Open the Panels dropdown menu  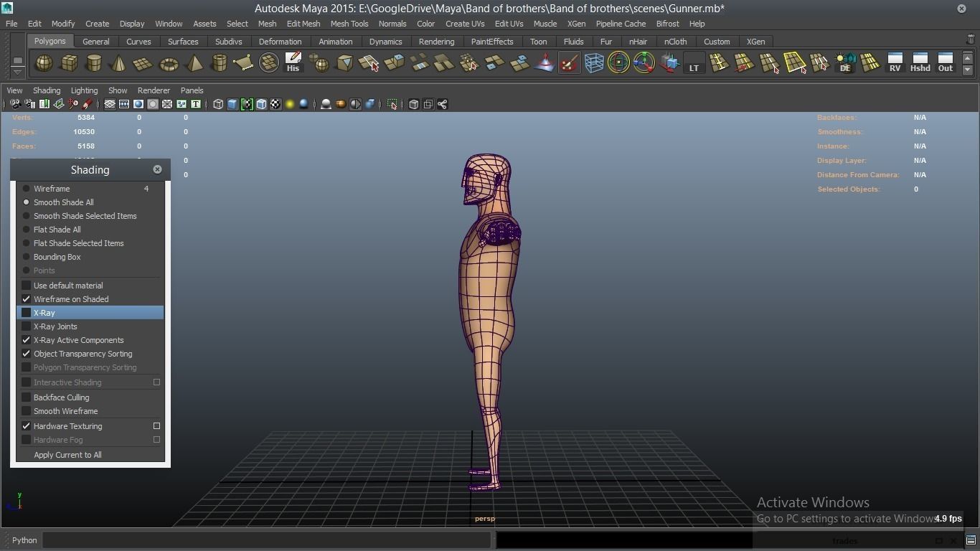pos(192,90)
